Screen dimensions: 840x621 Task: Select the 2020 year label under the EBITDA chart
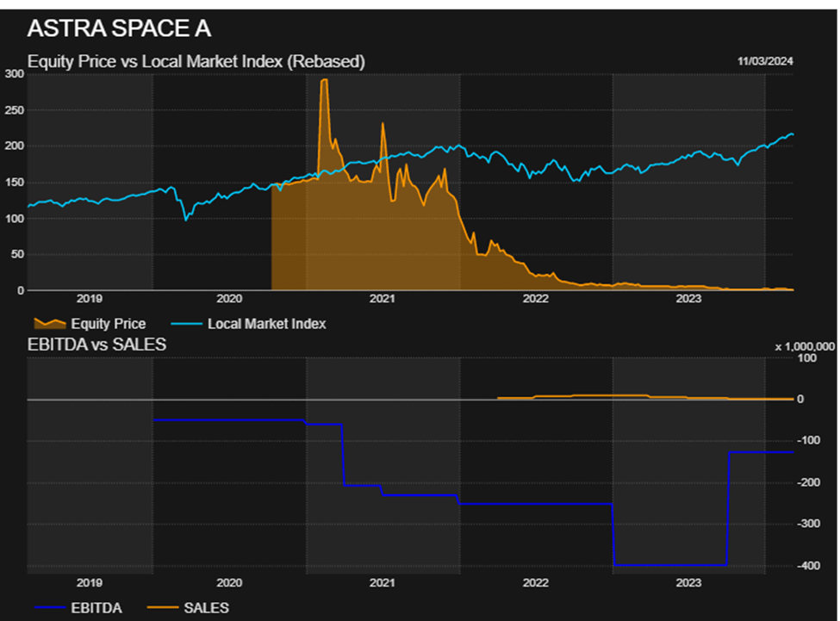coord(229,582)
